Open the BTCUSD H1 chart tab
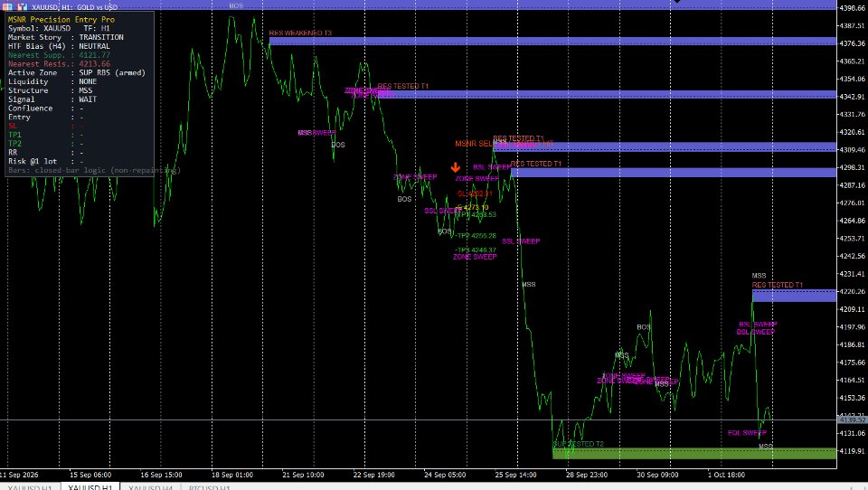 tap(209, 487)
